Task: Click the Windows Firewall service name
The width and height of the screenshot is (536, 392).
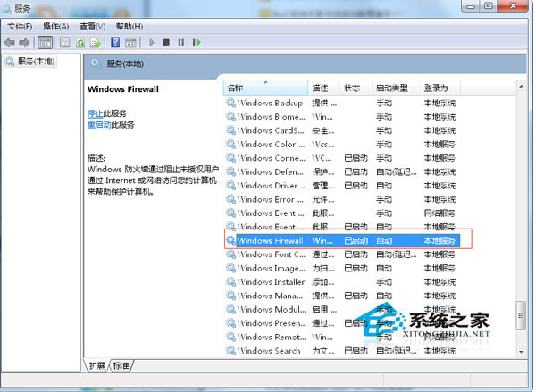Action: point(271,240)
